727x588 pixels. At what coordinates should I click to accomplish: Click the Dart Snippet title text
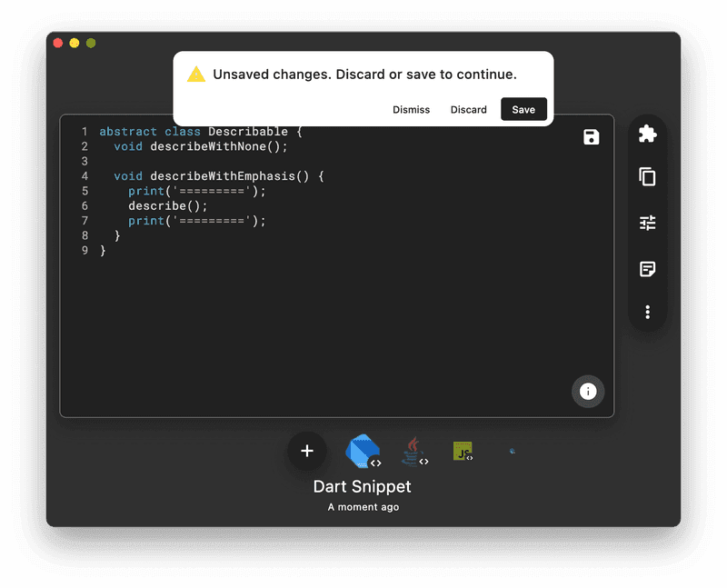coord(362,486)
